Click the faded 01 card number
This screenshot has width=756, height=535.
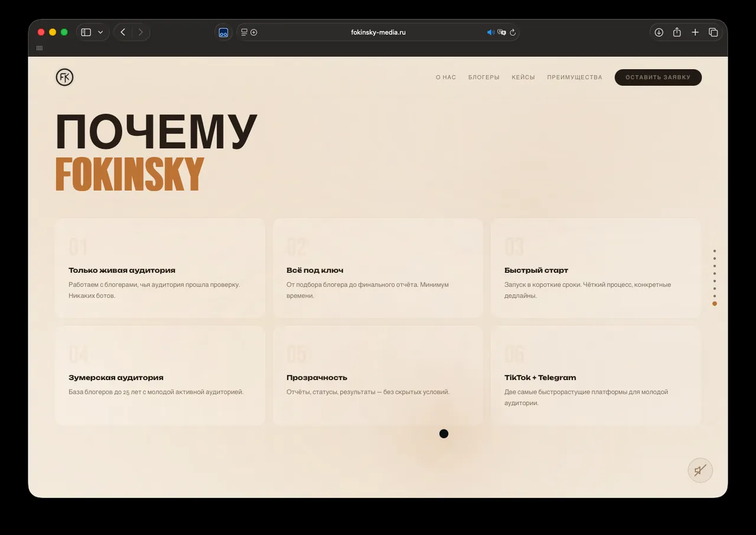tap(78, 247)
